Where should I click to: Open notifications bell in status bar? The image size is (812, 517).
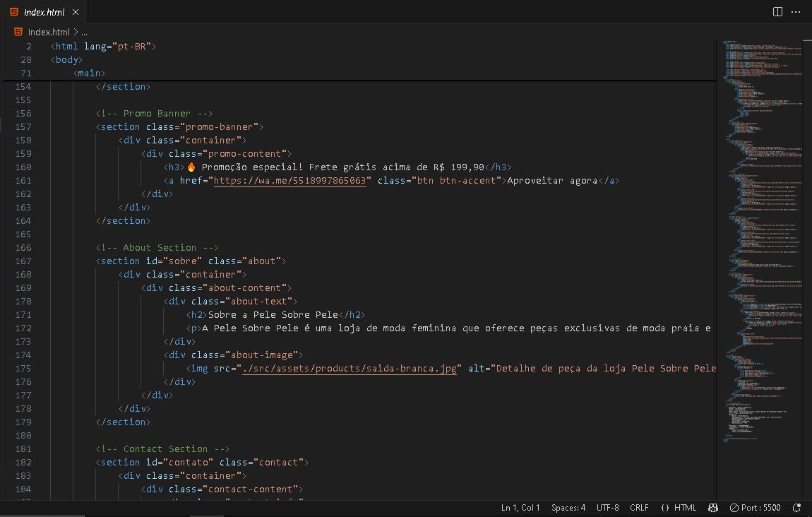click(x=796, y=508)
